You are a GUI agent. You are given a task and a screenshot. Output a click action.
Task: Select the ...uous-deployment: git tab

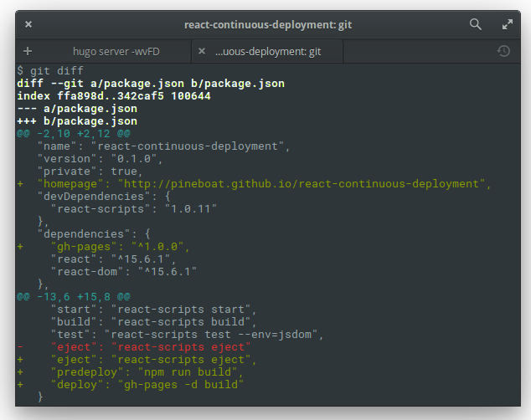click(x=268, y=51)
